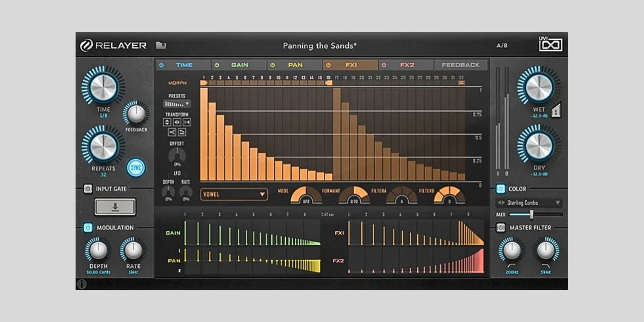
Task: Click the vertical flip transform icon
Action: 167,122
